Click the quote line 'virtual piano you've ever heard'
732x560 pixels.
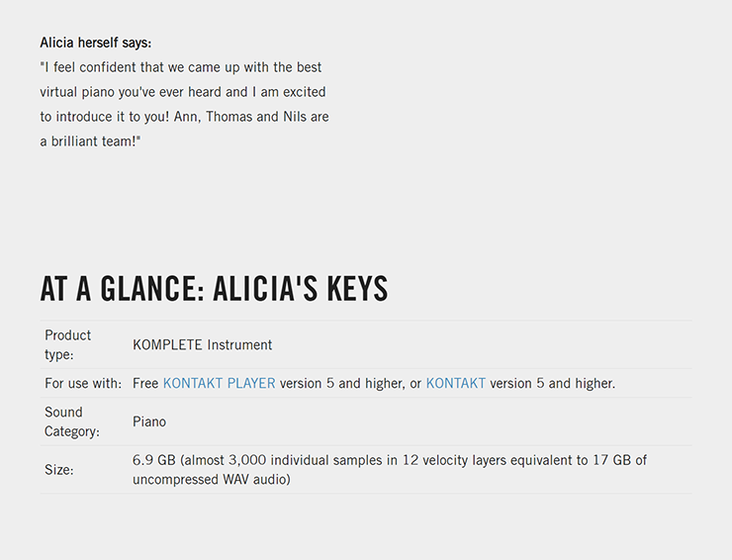[x=183, y=92]
